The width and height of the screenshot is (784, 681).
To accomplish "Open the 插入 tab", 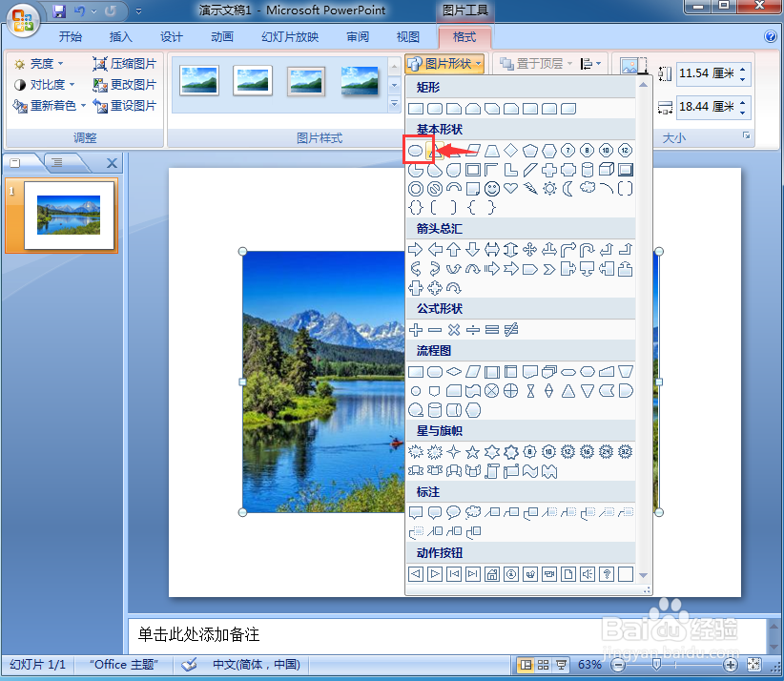I will (120, 36).
